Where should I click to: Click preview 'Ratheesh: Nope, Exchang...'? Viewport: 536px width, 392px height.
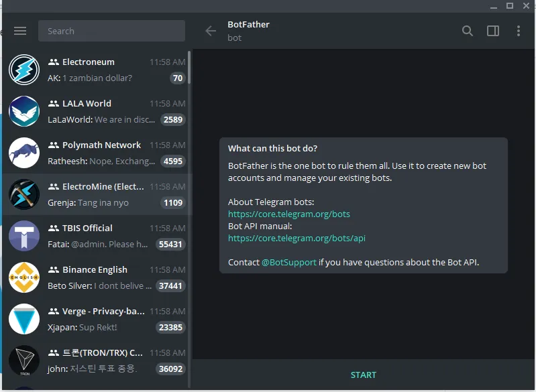[x=101, y=161]
